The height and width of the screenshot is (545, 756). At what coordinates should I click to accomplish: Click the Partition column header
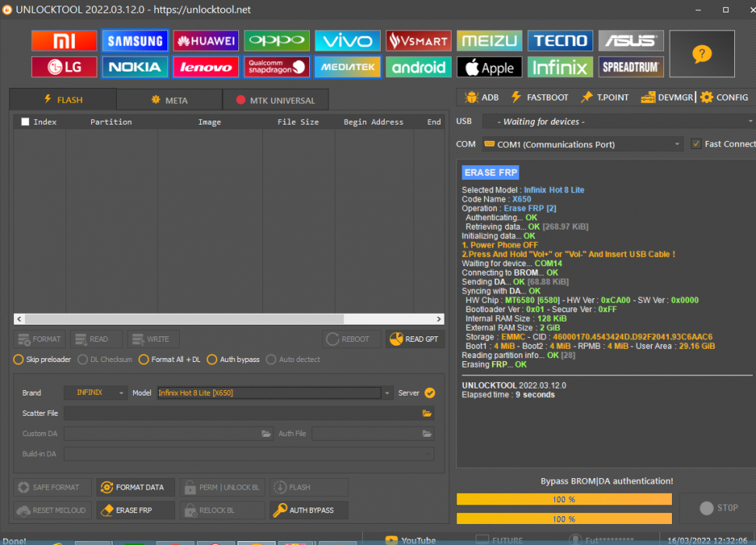[111, 122]
